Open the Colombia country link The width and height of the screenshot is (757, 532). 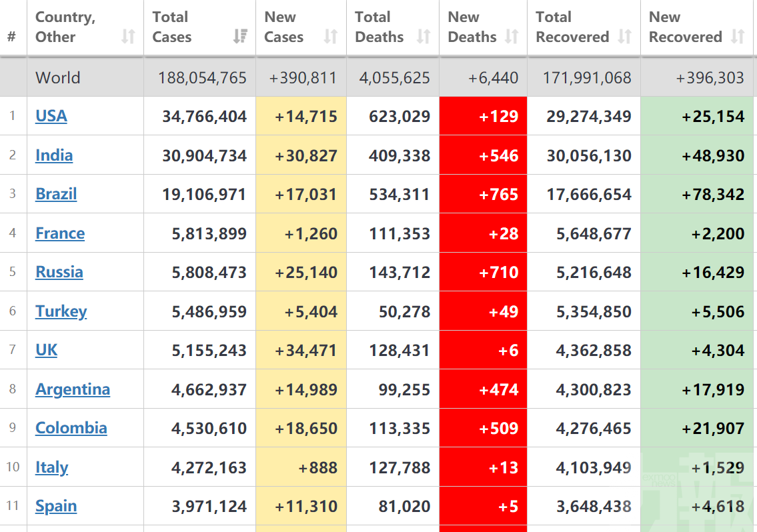[71, 428]
